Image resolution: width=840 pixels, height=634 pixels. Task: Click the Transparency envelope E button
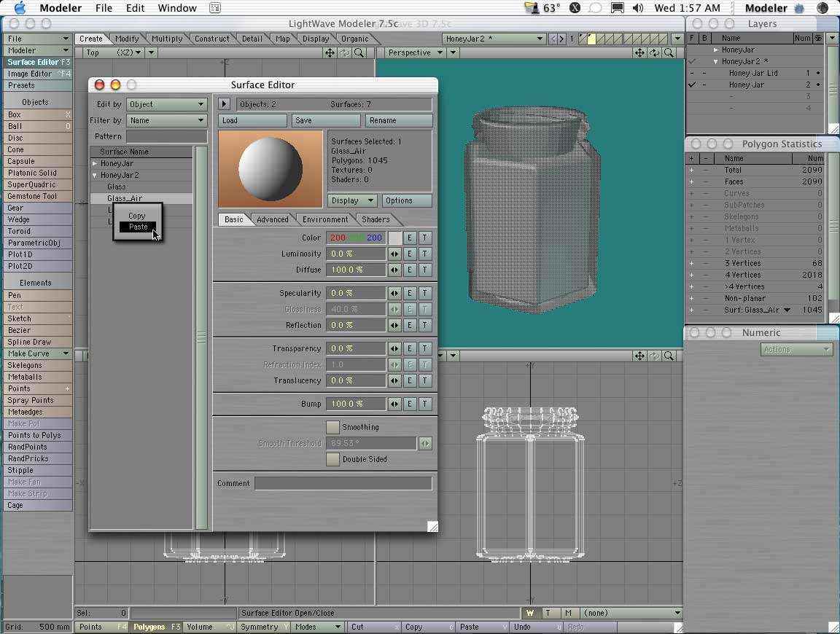[x=410, y=348]
